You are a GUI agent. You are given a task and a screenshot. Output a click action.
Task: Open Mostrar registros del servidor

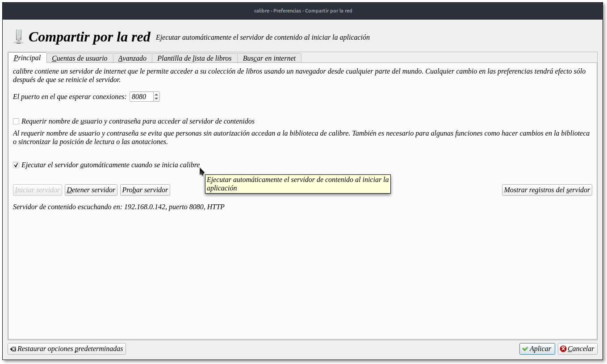[x=547, y=190]
